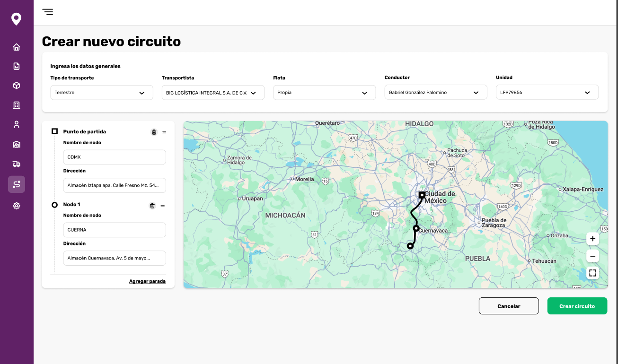The width and height of the screenshot is (618, 364).
Task: Open the reports document icon in sidebar
Action: tap(17, 66)
